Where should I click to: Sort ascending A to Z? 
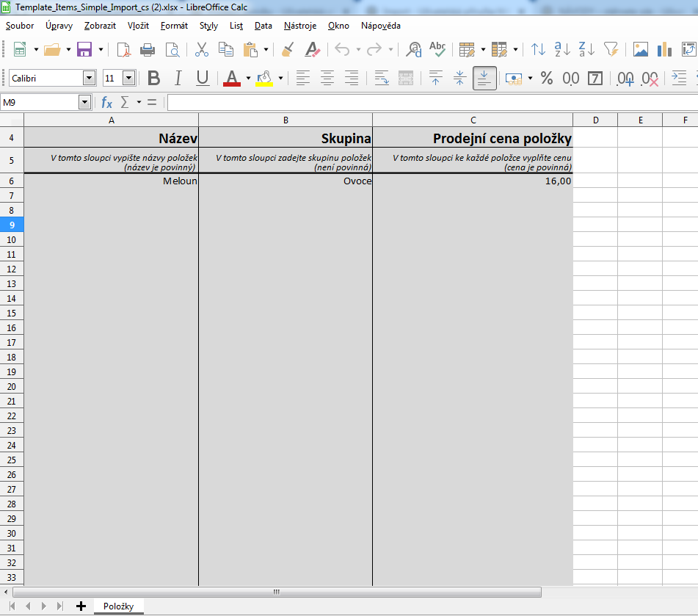(x=562, y=49)
